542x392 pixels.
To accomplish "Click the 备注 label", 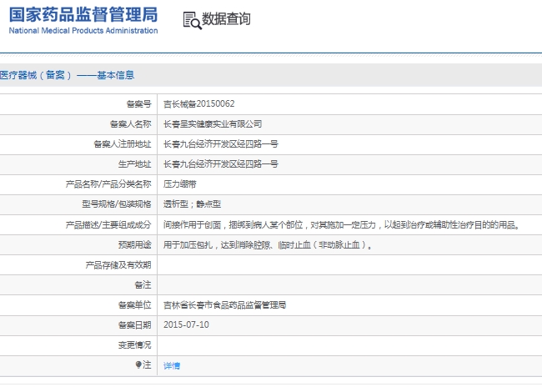I will 143,285.
